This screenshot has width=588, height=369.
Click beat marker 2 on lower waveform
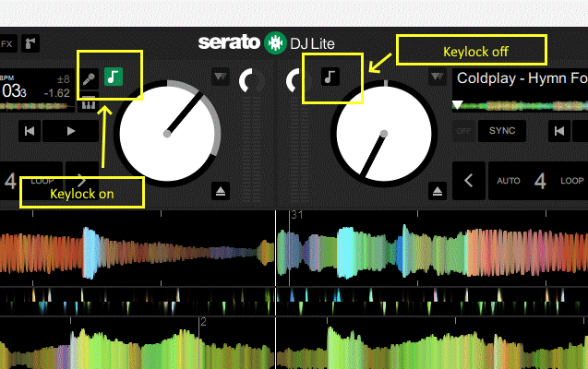(x=204, y=322)
